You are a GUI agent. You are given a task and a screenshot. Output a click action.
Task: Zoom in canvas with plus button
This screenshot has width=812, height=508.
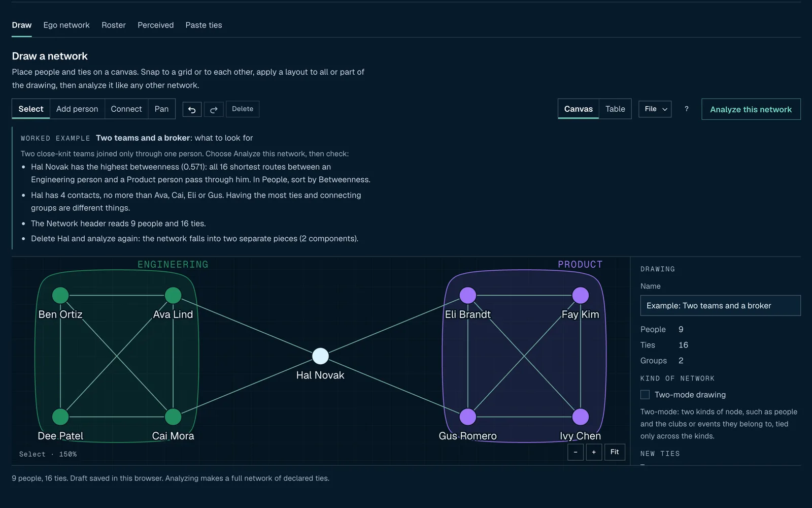(x=594, y=452)
